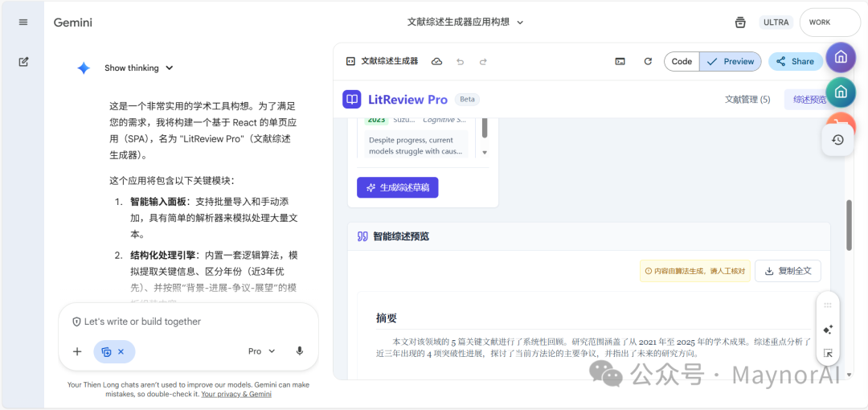Image resolution: width=868 pixels, height=410 pixels.
Task: Share the app via Share button
Action: (x=795, y=61)
